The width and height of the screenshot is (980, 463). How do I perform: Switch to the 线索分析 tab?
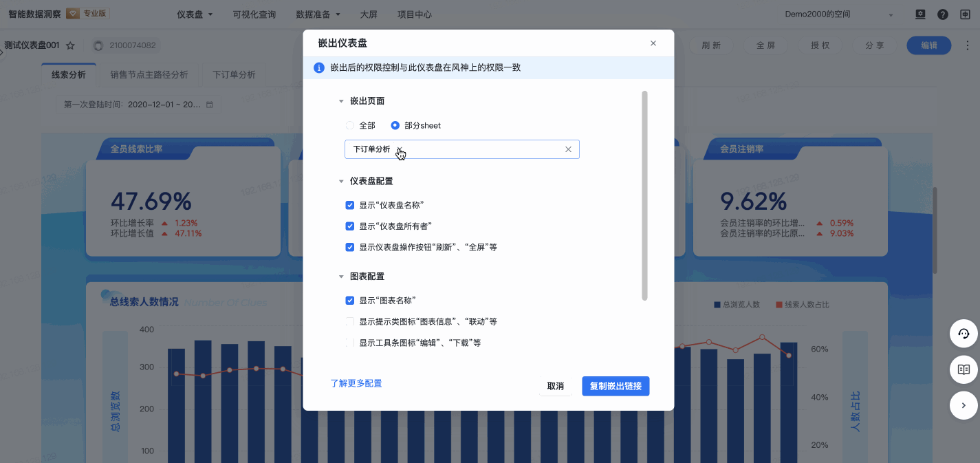tap(69, 75)
